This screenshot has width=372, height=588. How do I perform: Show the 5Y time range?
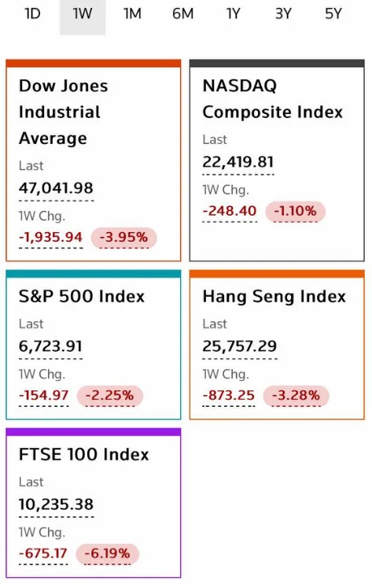[x=333, y=14]
